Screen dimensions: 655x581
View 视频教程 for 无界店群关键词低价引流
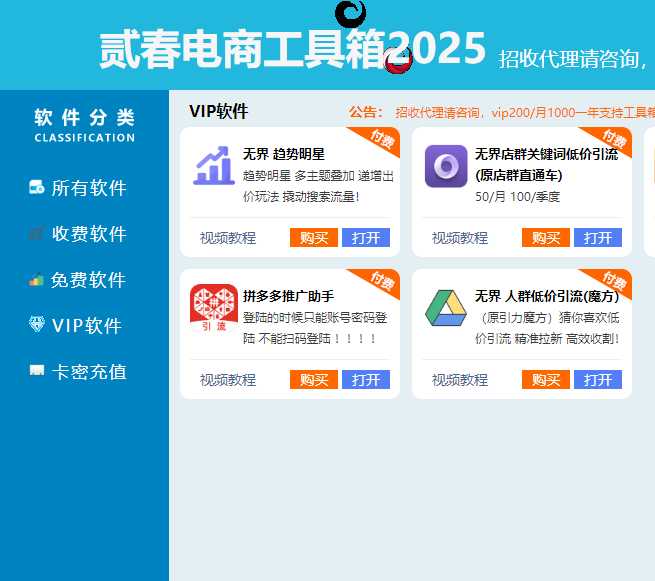[460, 238]
